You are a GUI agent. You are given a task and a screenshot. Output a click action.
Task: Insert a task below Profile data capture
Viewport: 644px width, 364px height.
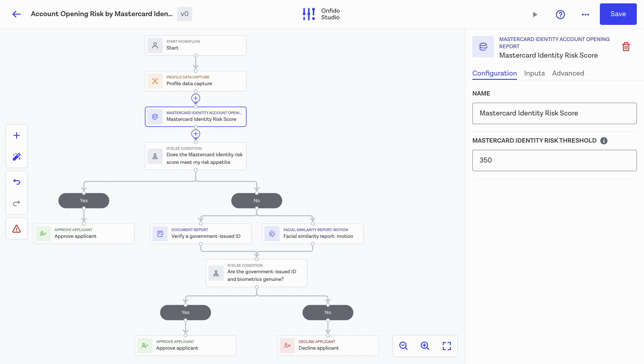pyautogui.click(x=195, y=98)
